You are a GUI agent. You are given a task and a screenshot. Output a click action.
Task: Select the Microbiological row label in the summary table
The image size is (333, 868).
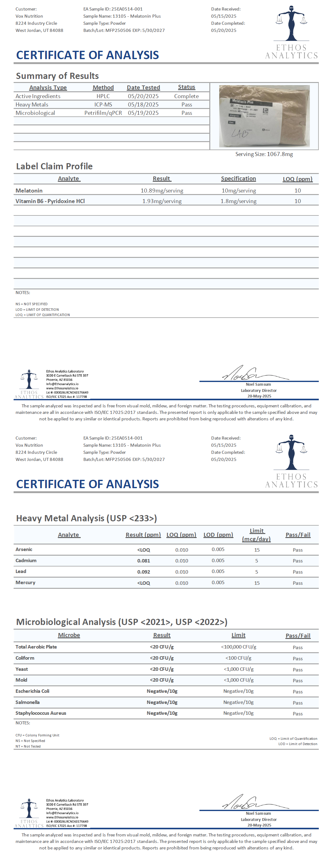35,113
